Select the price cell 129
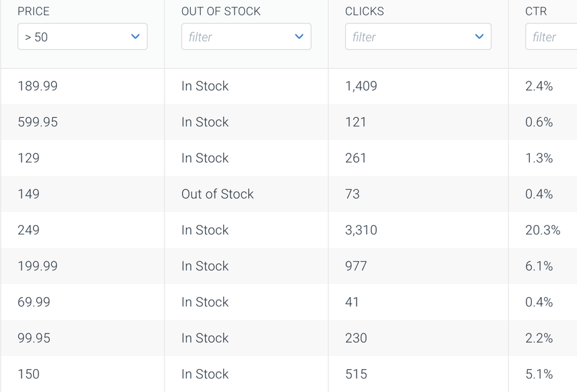The width and height of the screenshot is (577, 392). [28, 158]
